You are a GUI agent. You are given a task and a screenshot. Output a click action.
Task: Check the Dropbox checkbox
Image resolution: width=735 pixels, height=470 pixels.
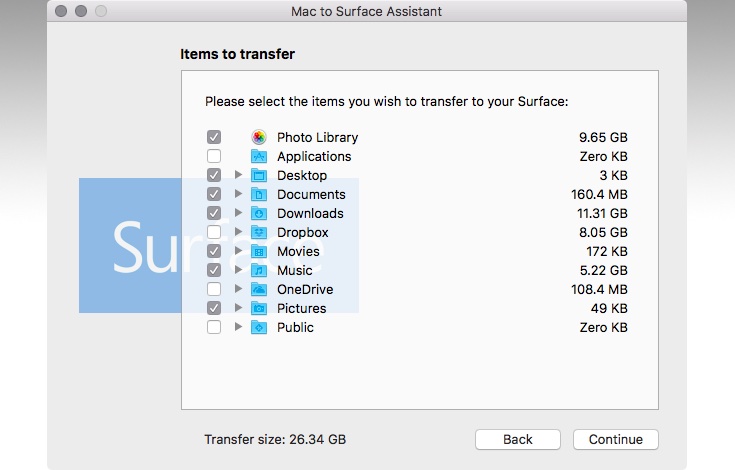[214, 232]
